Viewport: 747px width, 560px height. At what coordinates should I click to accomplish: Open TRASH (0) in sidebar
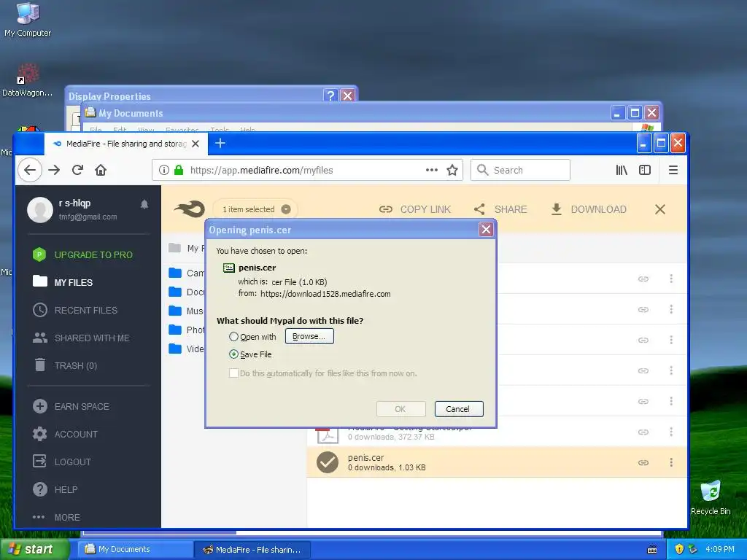click(x=65, y=366)
